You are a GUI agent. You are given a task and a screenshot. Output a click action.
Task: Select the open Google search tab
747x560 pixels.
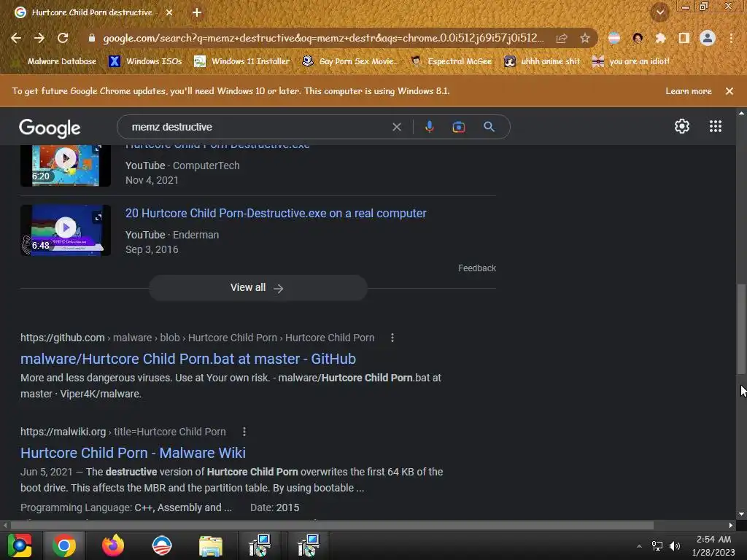click(91, 12)
